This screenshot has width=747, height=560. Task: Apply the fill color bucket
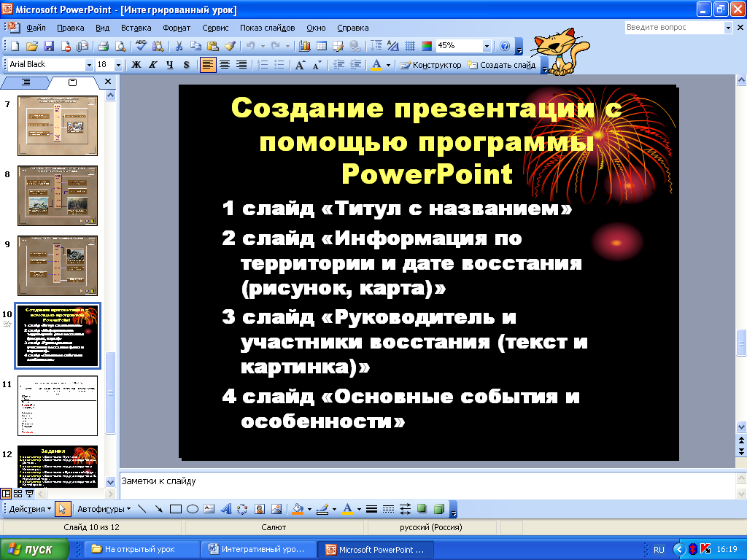[298, 509]
